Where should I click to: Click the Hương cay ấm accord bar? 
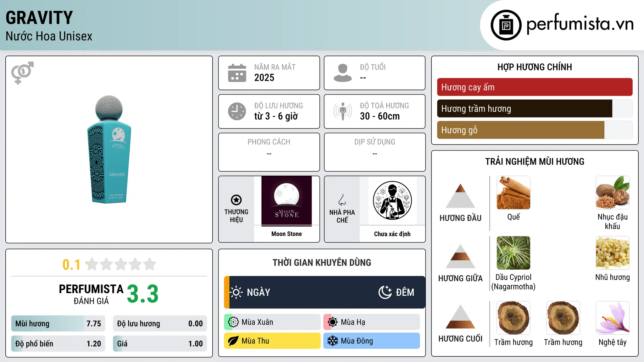535,87
